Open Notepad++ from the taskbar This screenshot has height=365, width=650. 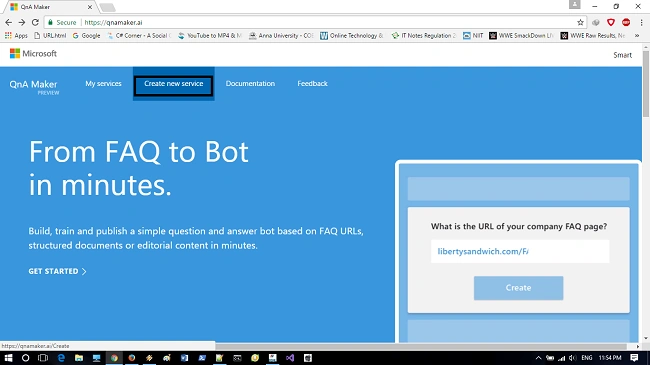click(220, 358)
